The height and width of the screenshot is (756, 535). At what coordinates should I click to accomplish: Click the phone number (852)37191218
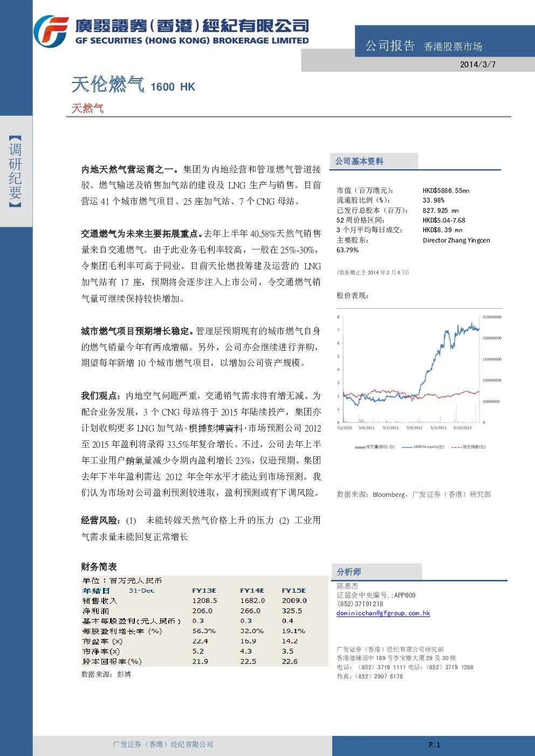click(360, 604)
